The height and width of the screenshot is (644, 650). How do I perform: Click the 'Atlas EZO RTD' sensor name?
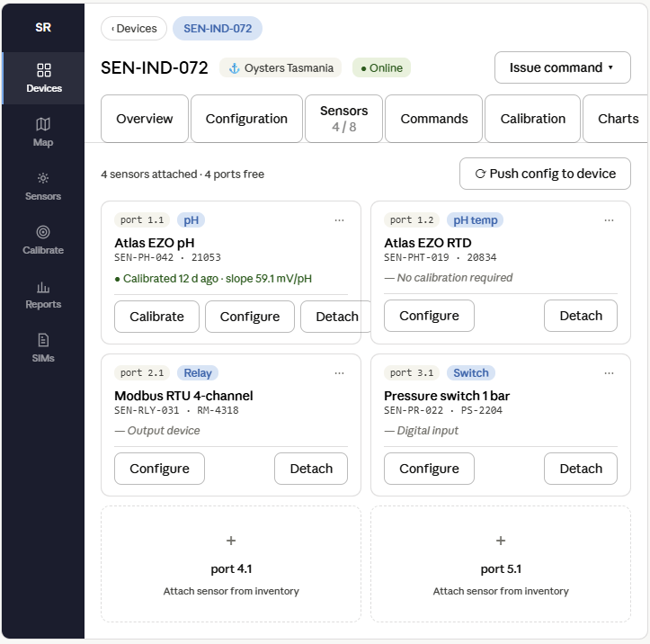click(428, 243)
